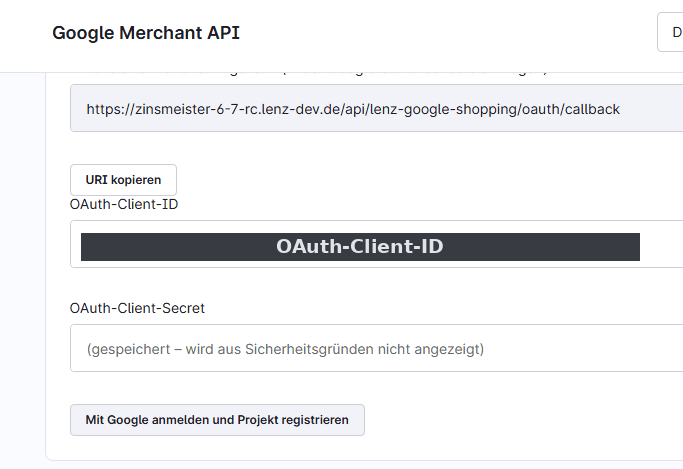The image size is (683, 469).
Task: Select the OAuth-Client-ID input field
Action: point(376,244)
